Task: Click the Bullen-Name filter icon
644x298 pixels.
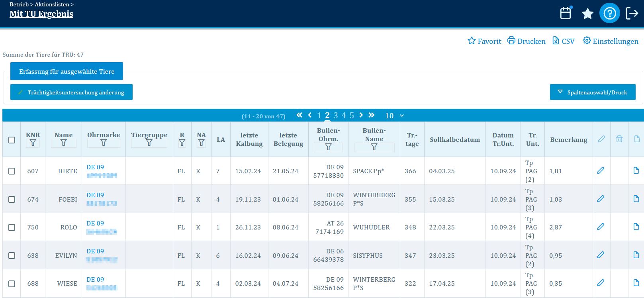Action: pos(374,147)
